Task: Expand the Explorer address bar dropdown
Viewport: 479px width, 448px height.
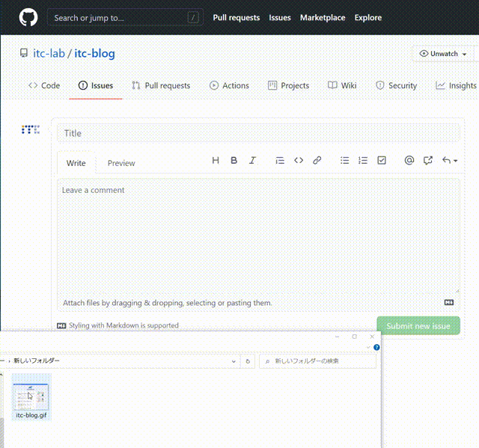Action: (x=234, y=361)
